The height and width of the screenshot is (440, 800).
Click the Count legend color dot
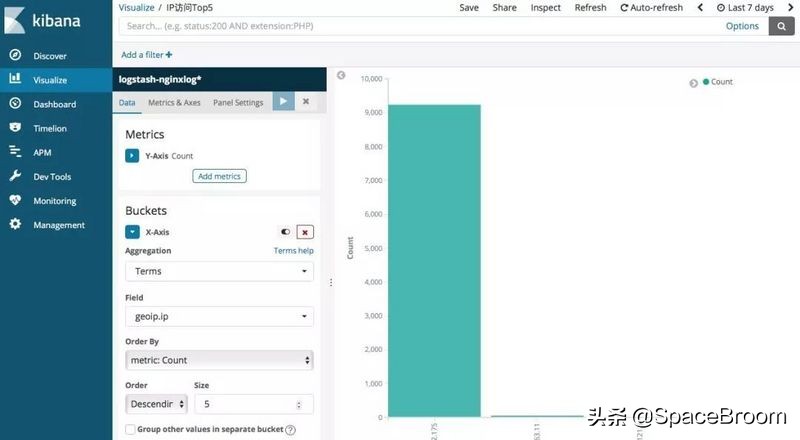pos(706,82)
